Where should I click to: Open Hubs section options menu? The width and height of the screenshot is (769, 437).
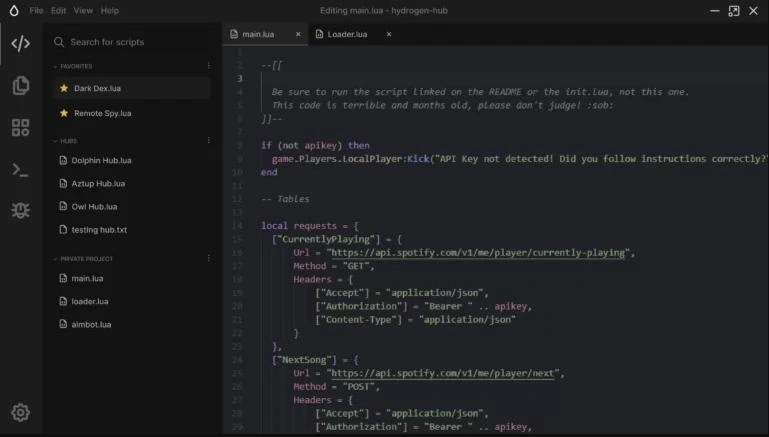point(209,141)
